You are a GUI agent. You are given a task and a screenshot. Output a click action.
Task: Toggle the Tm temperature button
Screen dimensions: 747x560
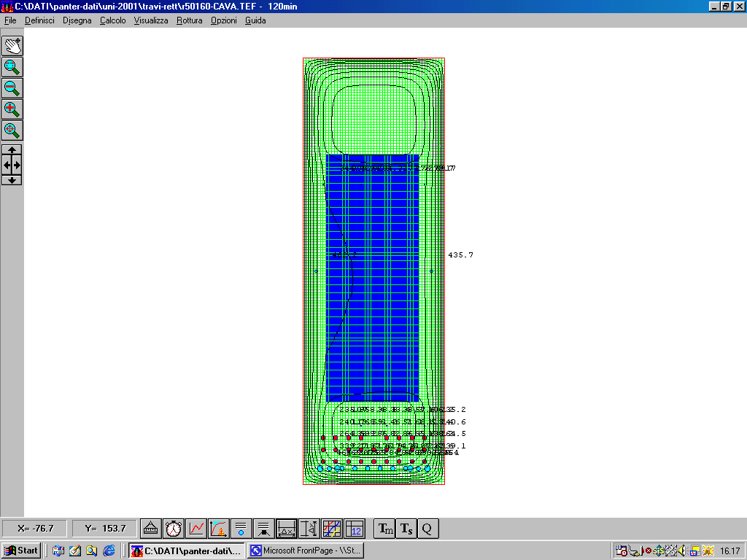pos(384,529)
